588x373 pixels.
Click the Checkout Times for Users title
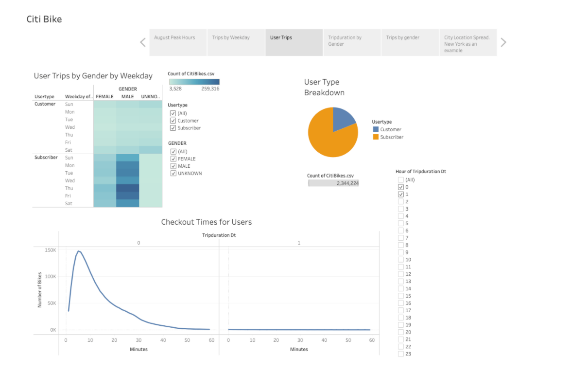207,222
